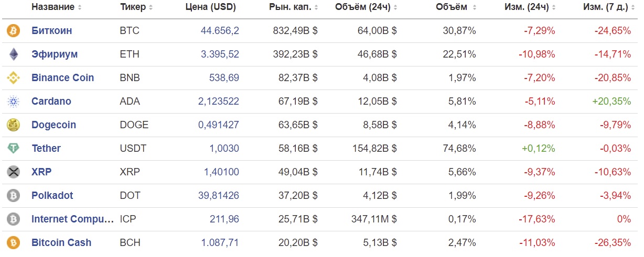Select volume share 74,68%

tap(459, 149)
